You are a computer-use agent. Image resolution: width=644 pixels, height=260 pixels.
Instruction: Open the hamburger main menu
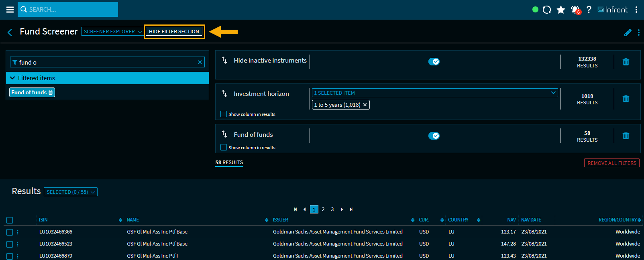(10, 10)
